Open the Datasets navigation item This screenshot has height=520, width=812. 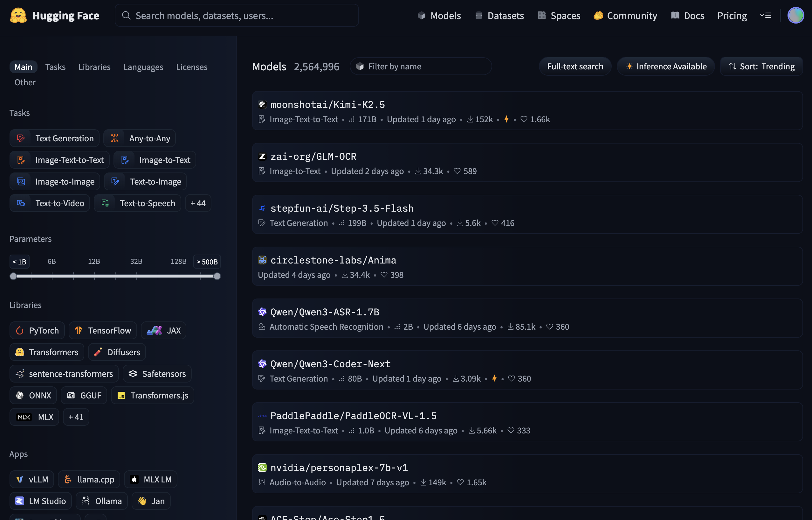tap(499, 16)
